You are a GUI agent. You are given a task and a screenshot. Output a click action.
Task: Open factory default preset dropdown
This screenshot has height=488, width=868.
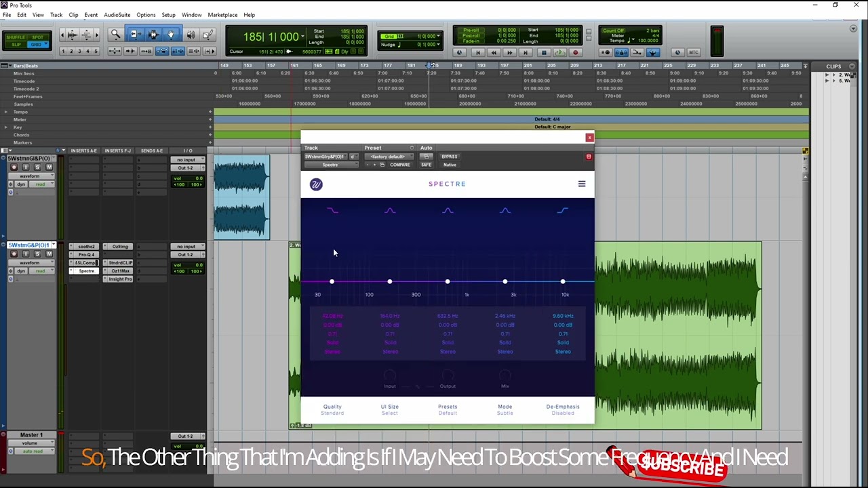click(388, 157)
